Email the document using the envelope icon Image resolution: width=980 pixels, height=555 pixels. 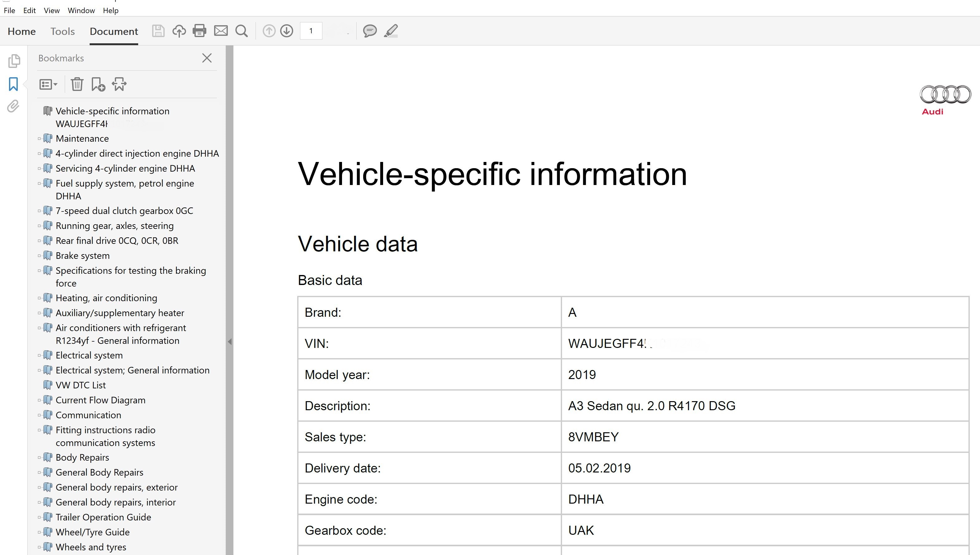click(221, 31)
